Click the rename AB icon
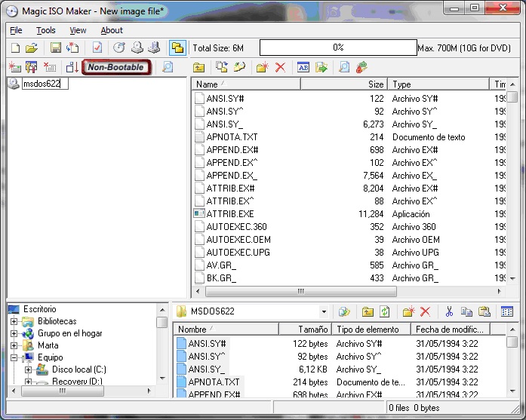Image resolution: width=526 pixels, height=420 pixels. tap(303, 68)
